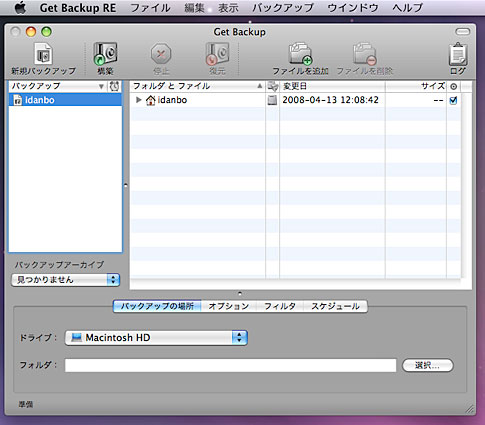Image resolution: width=485 pixels, height=425 pixels.
Task: Click the disk icon in idanbo row
Action: (x=272, y=100)
